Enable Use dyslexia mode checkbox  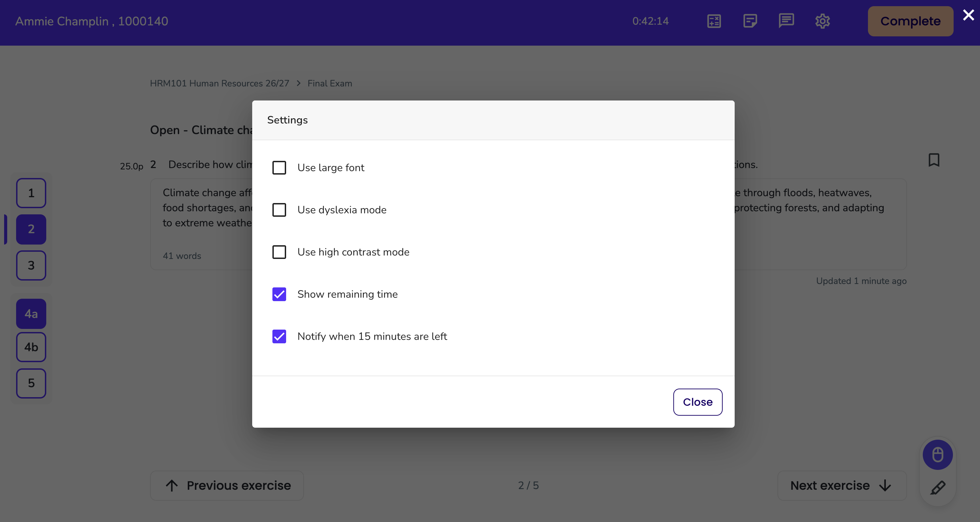pyautogui.click(x=279, y=210)
